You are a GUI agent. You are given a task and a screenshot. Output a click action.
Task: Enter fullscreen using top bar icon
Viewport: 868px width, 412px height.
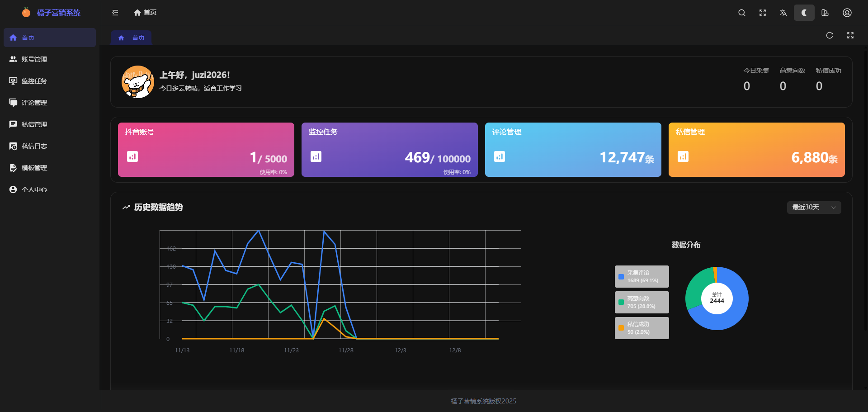tap(762, 13)
